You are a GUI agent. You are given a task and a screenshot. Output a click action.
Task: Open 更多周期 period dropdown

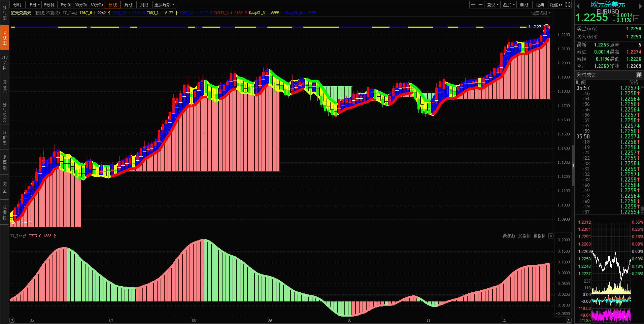(164, 5)
